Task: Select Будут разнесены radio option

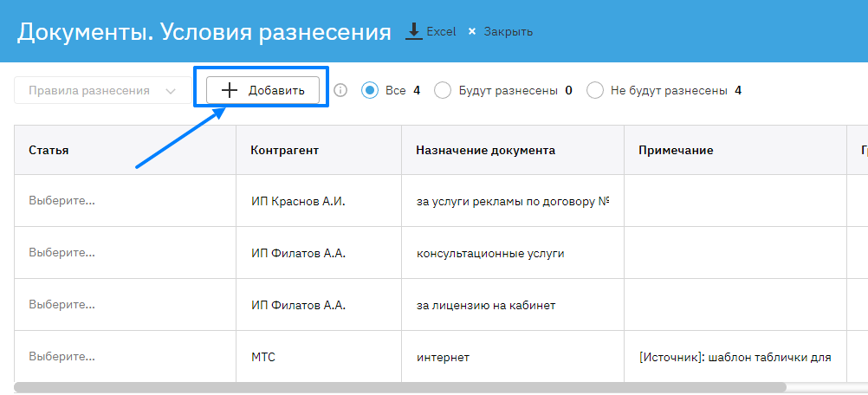Action: [x=443, y=90]
